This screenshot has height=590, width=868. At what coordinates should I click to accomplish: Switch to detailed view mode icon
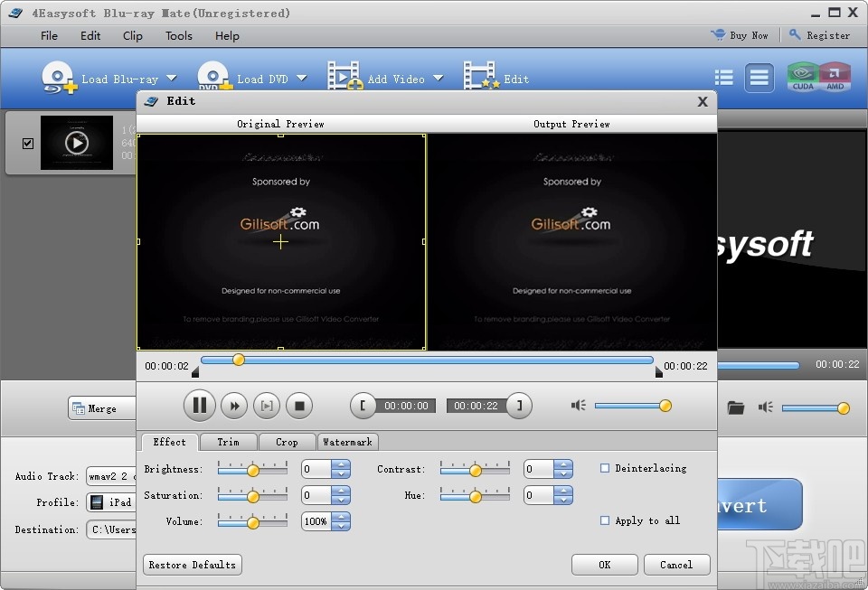coord(759,78)
